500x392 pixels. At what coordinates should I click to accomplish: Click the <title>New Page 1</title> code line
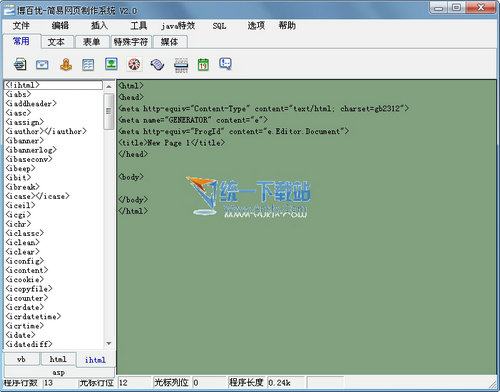172,143
